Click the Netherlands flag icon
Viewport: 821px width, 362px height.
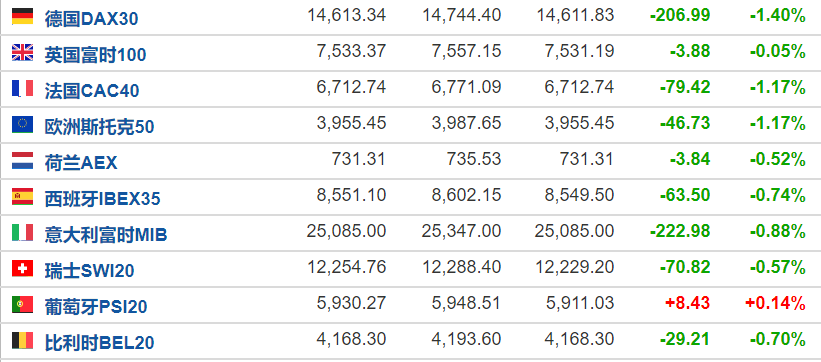tap(23, 160)
